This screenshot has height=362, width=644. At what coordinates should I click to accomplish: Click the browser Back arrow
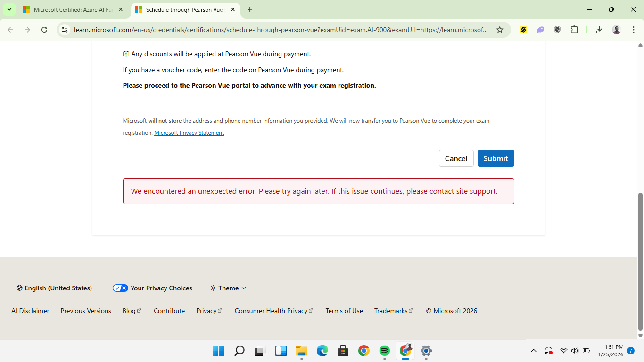click(10, 30)
